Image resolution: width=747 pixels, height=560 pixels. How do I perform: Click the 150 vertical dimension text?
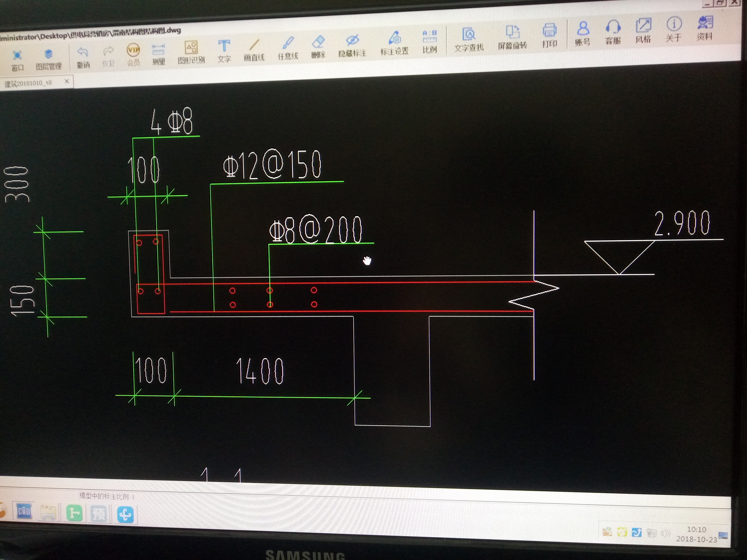click(22, 300)
